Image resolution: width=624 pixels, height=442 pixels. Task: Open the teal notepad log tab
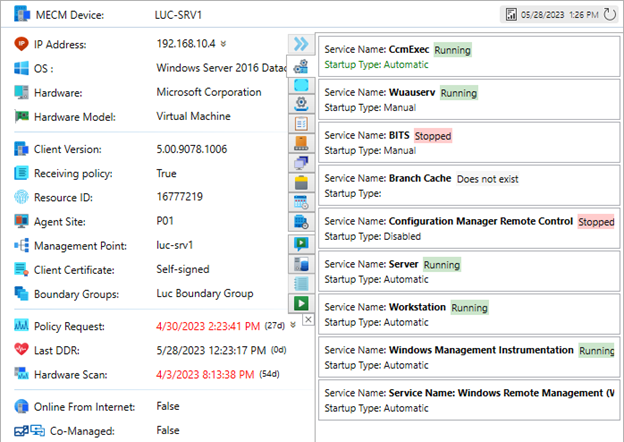(x=301, y=284)
